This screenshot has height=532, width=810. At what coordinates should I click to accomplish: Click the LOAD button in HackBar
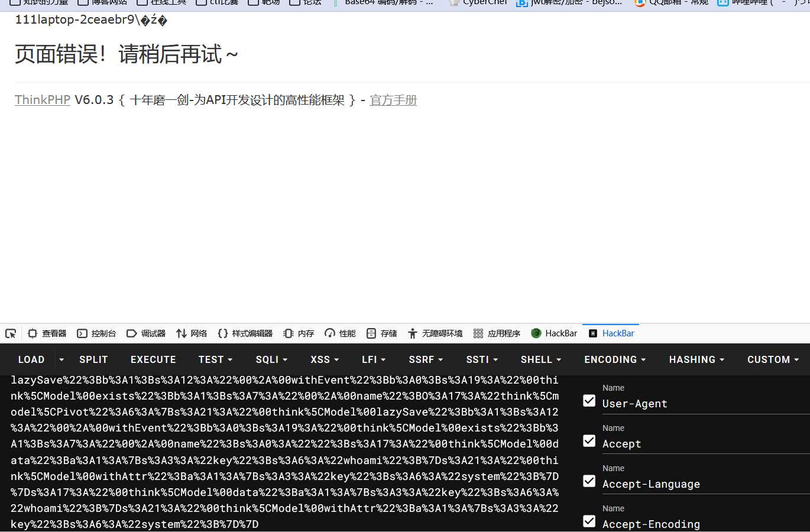pyautogui.click(x=31, y=359)
